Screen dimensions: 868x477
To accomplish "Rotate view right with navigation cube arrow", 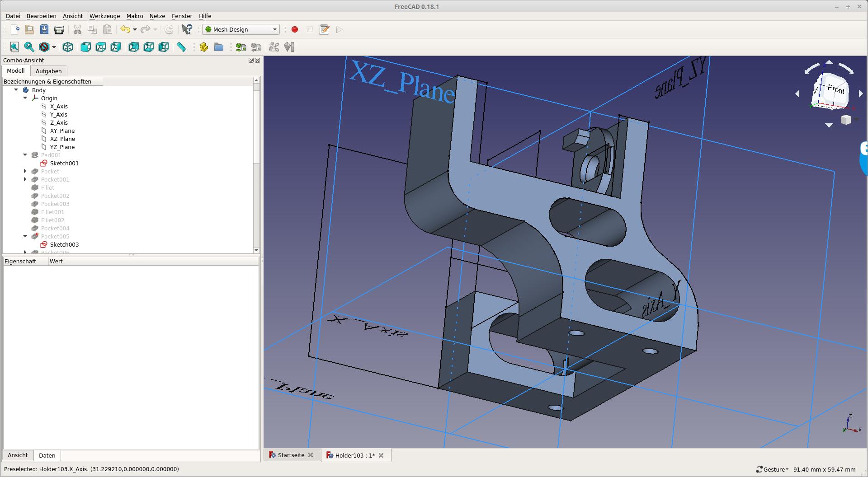I will (860, 94).
